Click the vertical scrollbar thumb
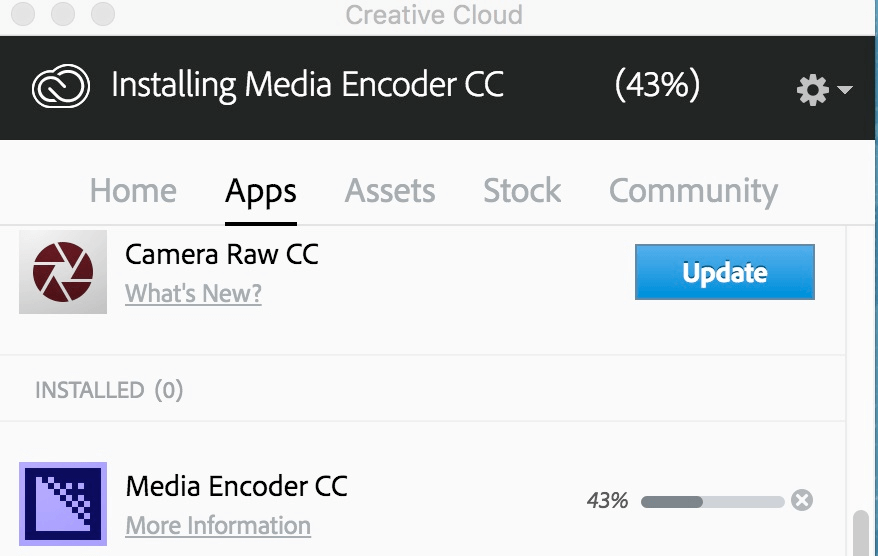Viewport: 878px width, 556px height. coord(861,533)
